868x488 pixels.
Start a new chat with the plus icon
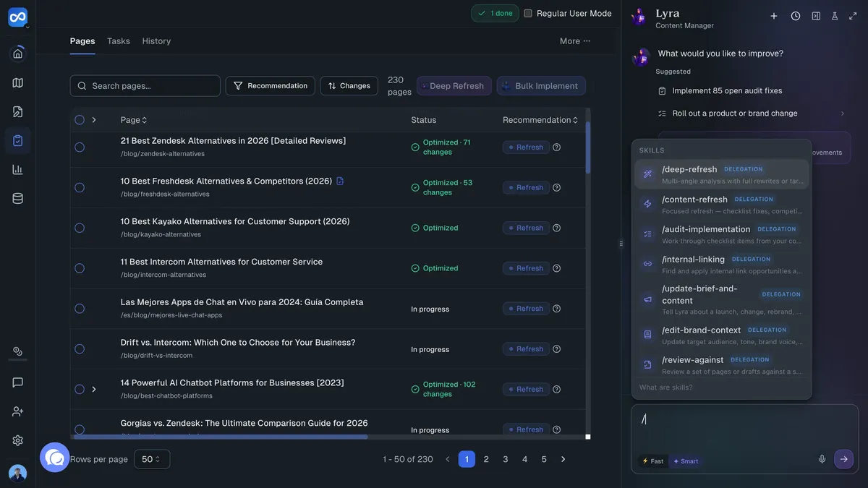[x=774, y=16]
